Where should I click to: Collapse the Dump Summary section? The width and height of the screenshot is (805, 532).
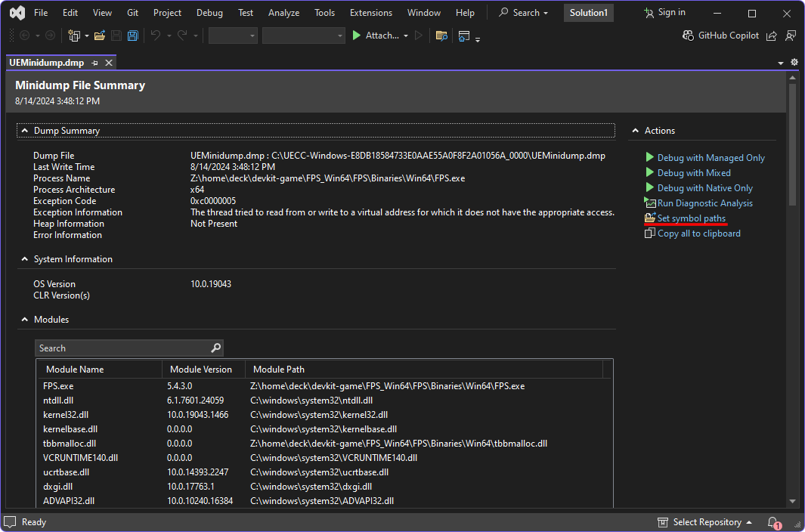point(24,131)
